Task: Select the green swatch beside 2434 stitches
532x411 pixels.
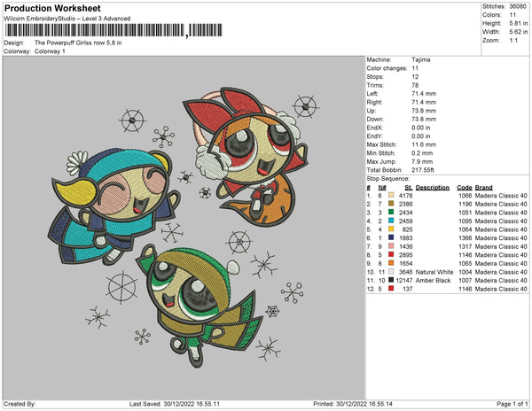Action: click(391, 212)
